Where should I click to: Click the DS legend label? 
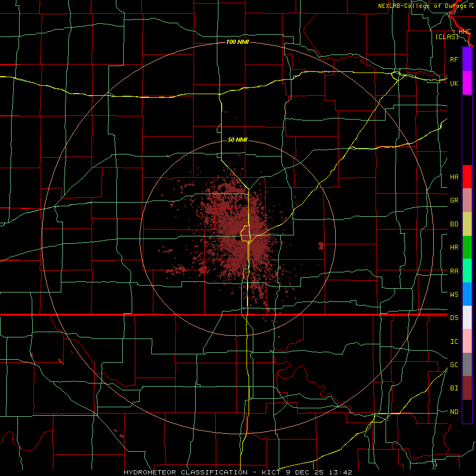tap(454, 317)
